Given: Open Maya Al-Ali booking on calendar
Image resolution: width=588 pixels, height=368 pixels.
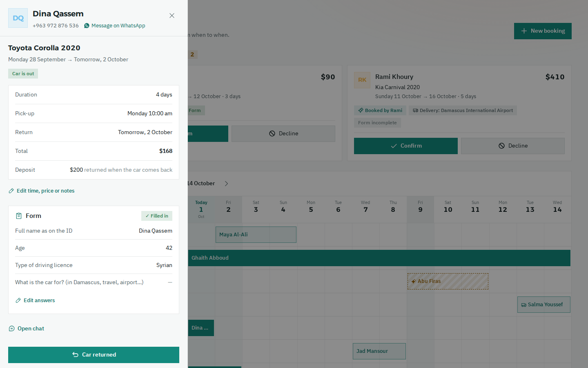Looking at the screenshot, I should pos(256,235).
